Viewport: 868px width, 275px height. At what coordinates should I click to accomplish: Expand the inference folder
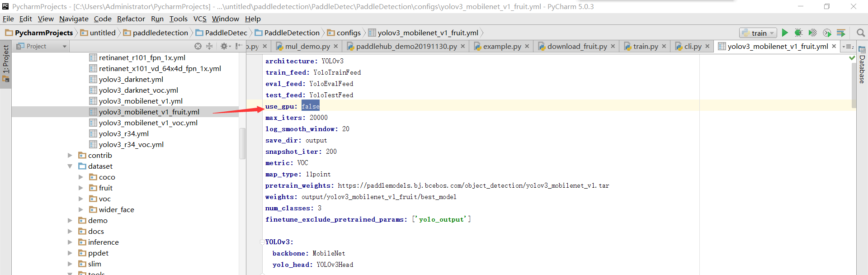70,242
